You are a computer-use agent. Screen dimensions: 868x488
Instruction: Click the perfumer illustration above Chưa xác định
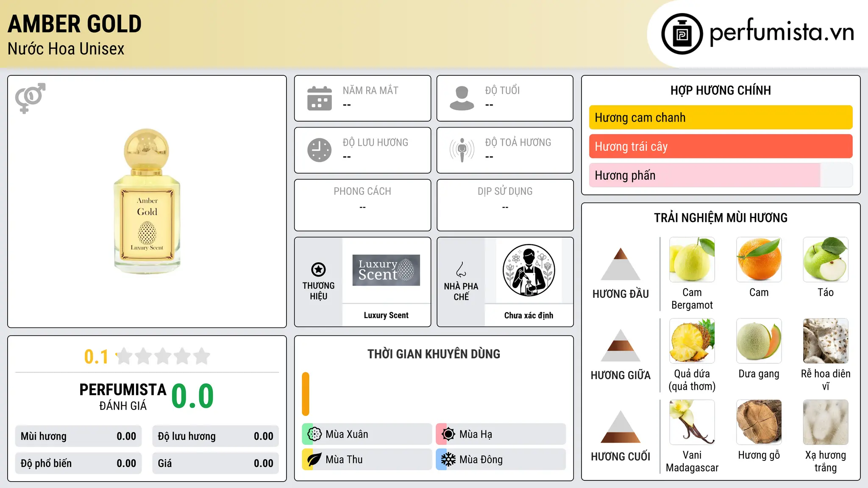click(529, 270)
